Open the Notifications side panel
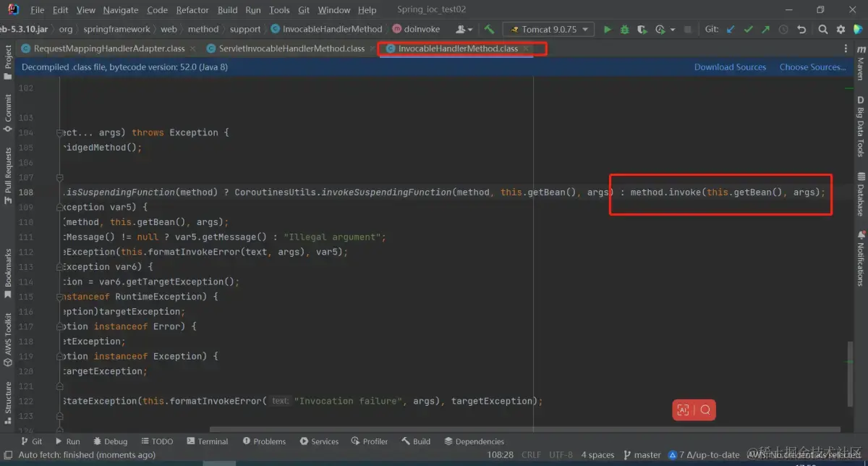 (x=861, y=258)
